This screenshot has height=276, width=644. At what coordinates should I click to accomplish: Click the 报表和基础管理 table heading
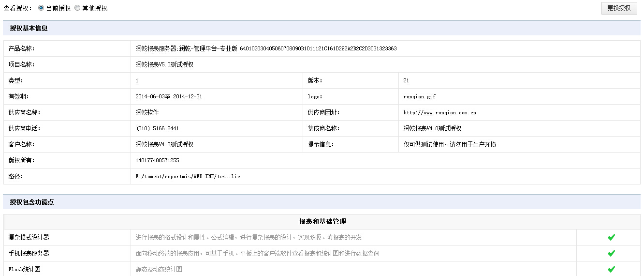pyautogui.click(x=322, y=222)
